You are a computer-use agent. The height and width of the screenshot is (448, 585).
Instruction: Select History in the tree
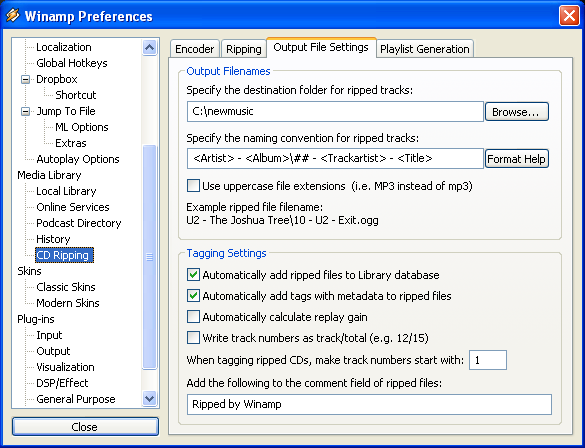click(53, 239)
